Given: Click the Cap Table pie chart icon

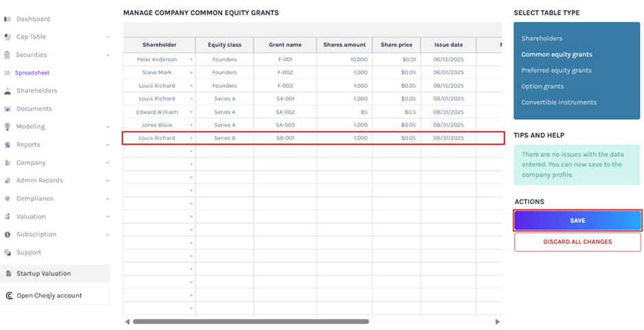Looking at the screenshot, I should pos(8,37).
